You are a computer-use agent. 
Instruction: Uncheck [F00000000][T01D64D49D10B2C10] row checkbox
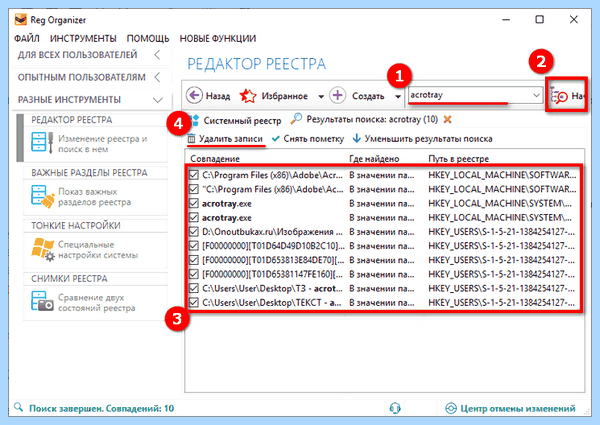[x=194, y=246]
